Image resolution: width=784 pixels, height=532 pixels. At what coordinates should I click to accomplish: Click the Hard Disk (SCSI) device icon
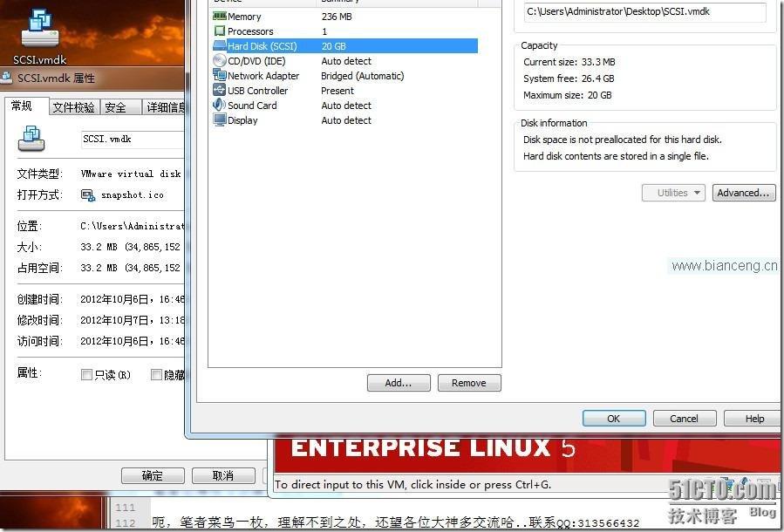tap(220, 45)
